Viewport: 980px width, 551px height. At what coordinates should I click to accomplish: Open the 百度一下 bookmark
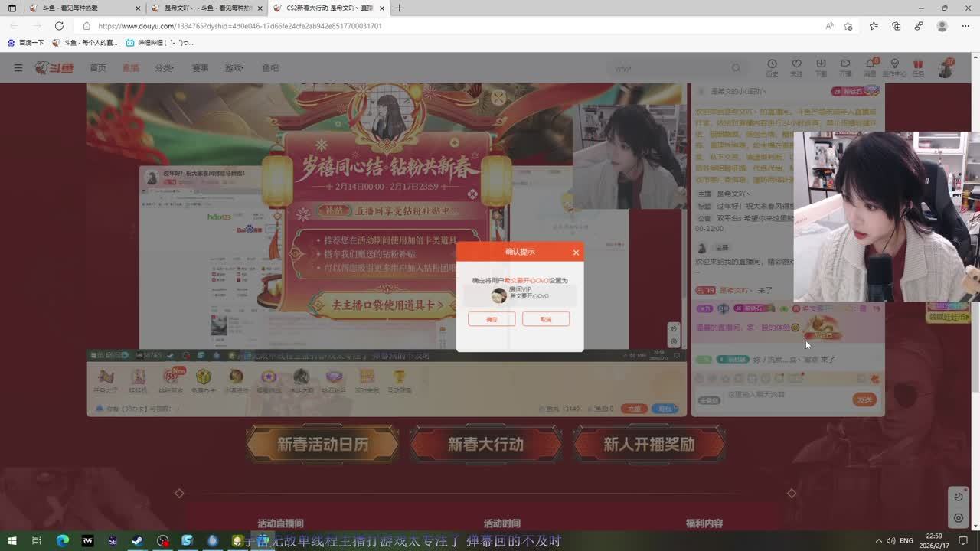coord(26,43)
